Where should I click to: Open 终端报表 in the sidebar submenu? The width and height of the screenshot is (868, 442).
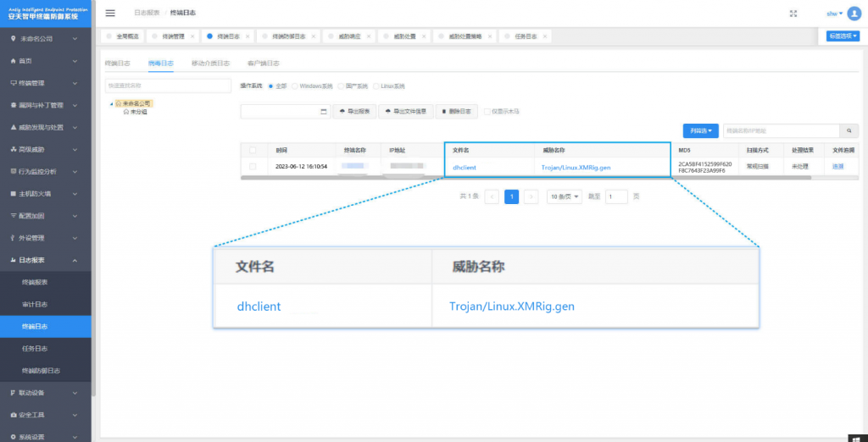click(46, 282)
